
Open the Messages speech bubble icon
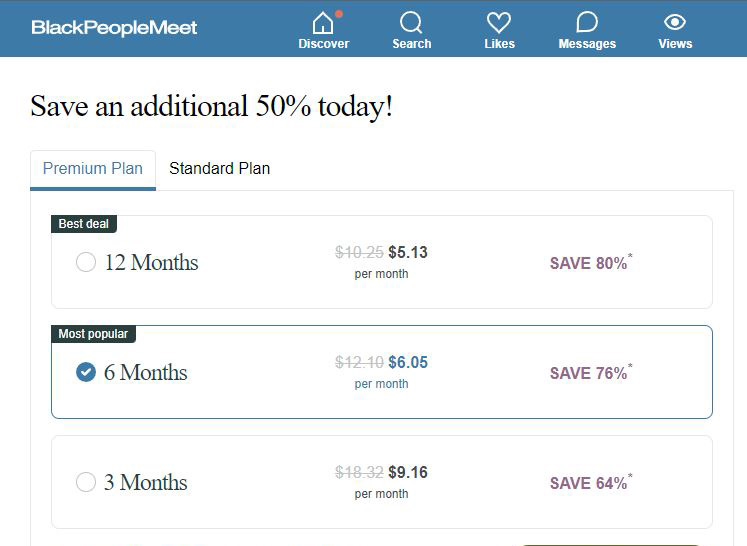[x=587, y=22]
